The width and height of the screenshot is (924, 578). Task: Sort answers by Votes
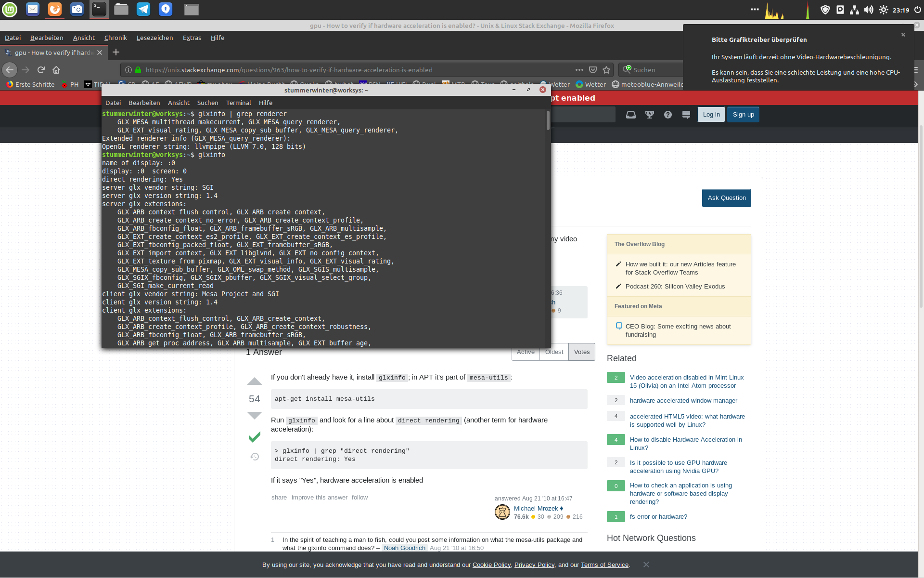pyautogui.click(x=581, y=352)
